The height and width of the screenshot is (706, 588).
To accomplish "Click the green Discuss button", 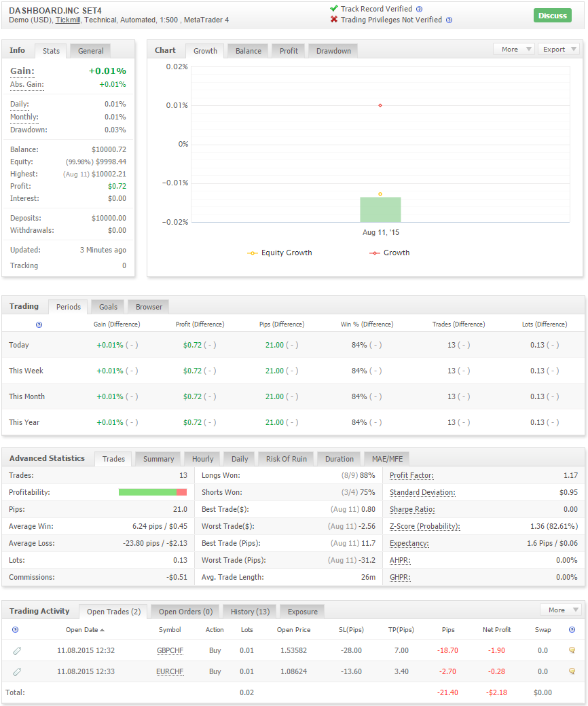I will pyautogui.click(x=553, y=16).
